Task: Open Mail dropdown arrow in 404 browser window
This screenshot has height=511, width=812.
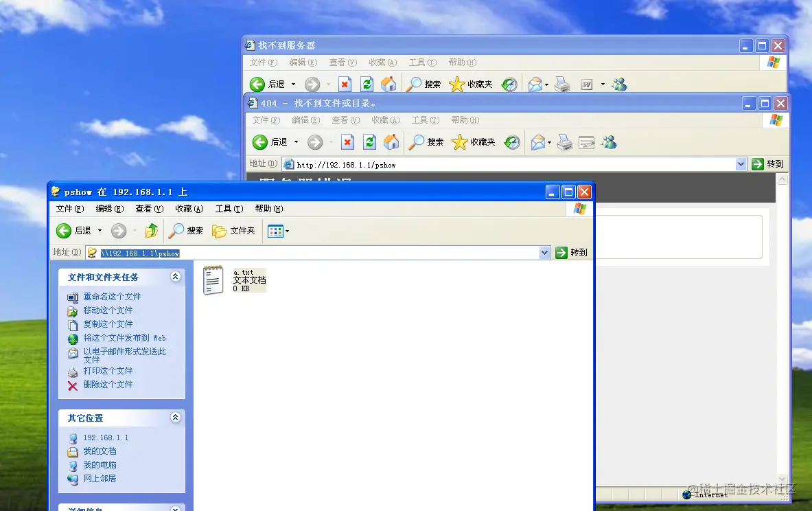Action: click(549, 143)
